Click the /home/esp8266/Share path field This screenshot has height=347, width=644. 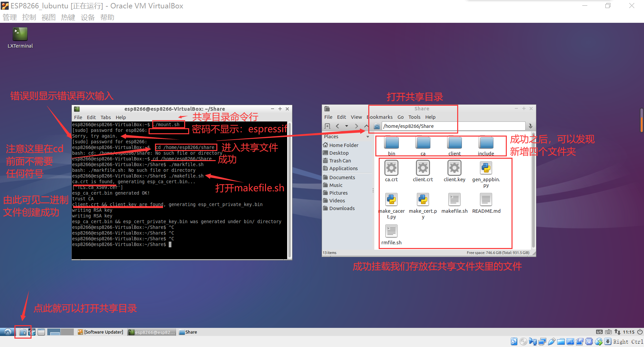453,126
